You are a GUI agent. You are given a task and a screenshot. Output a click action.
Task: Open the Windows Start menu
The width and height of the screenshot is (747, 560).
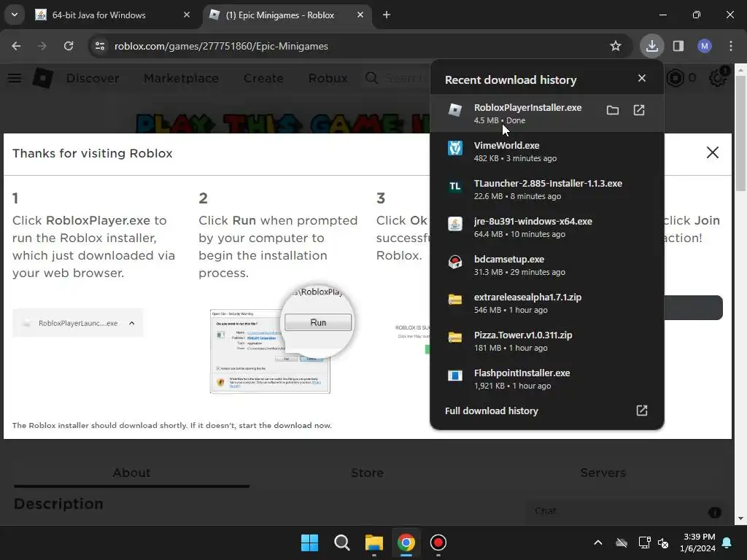pyautogui.click(x=309, y=542)
